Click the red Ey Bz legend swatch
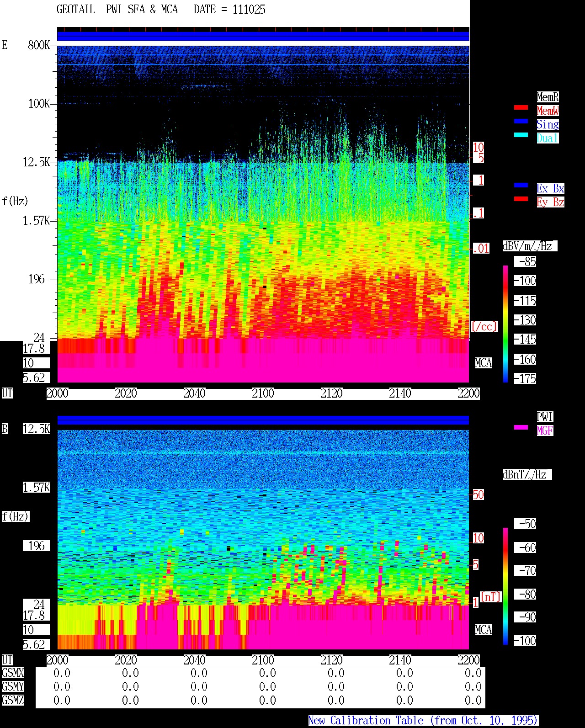Viewport: 585px width, 728px height. click(x=521, y=199)
